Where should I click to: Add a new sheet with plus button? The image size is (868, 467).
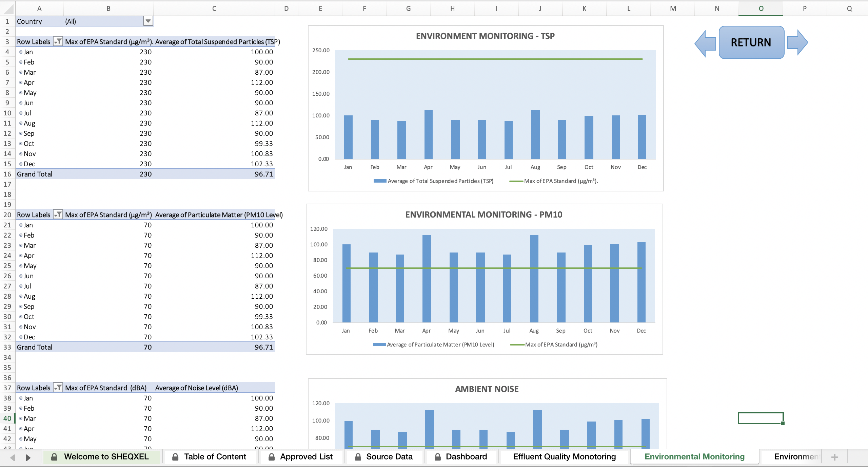[x=835, y=457]
